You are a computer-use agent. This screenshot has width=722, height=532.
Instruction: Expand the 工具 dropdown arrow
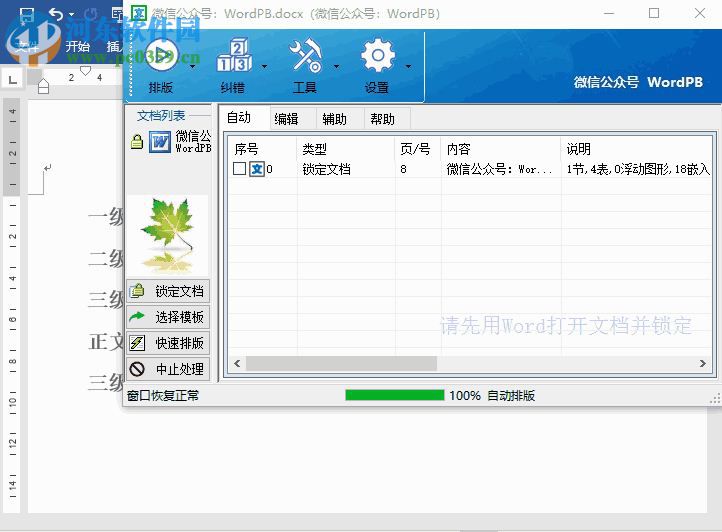(x=337, y=66)
